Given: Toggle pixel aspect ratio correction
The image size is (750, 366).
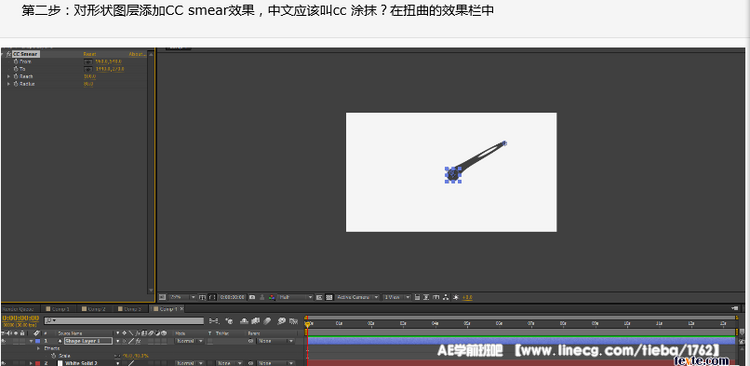Looking at the screenshot, I should [417, 297].
